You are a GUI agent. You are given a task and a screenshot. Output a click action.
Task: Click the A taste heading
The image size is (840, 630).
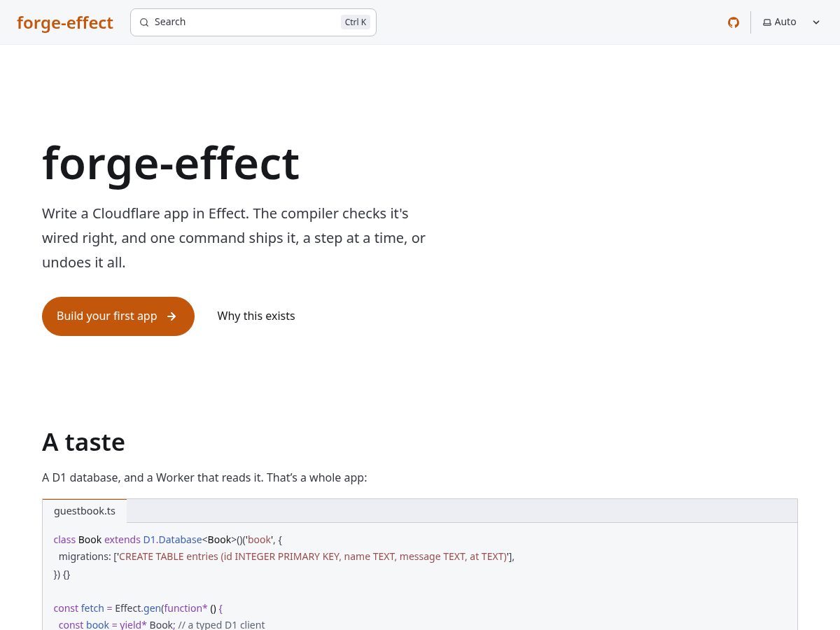click(x=83, y=442)
